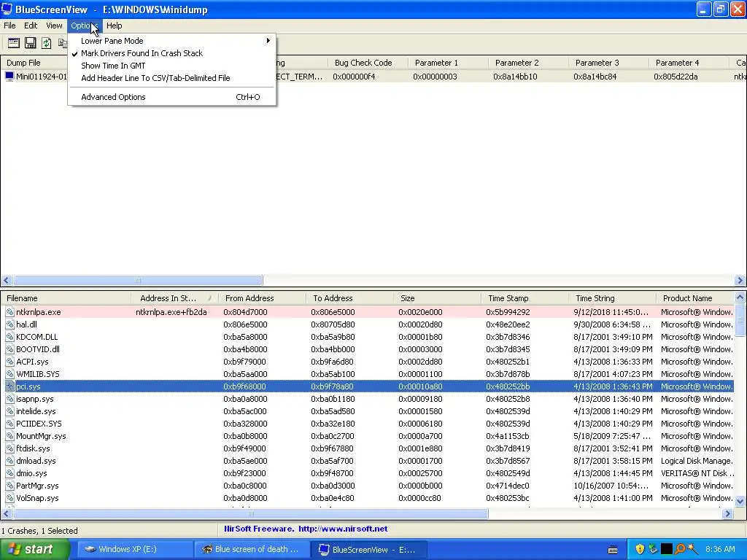Toggle Mark Drivers Found In Crash Stack
The image size is (747, 560).
pos(171,53)
